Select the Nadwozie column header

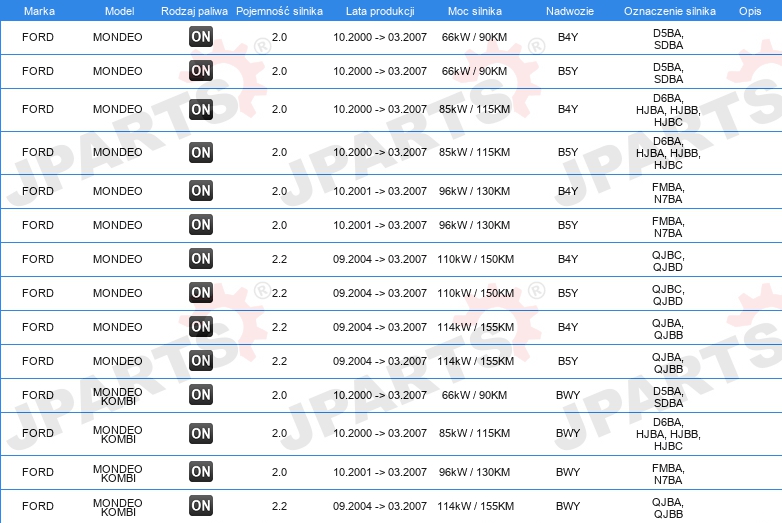(x=570, y=11)
